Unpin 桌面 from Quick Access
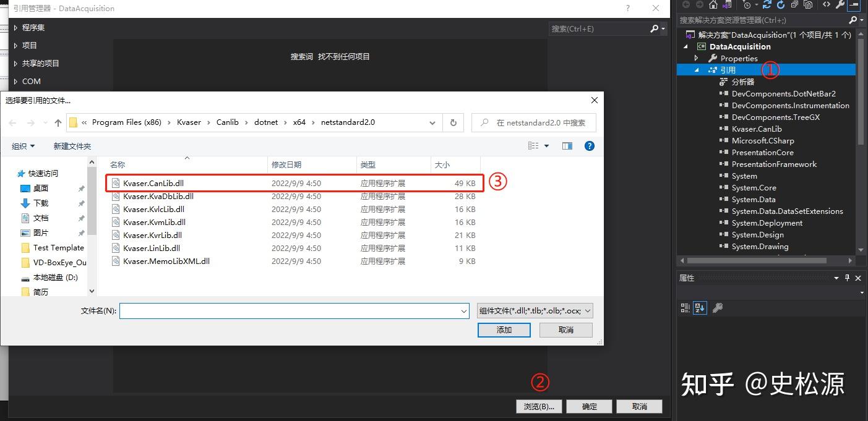The height and width of the screenshot is (421, 868). [x=80, y=188]
